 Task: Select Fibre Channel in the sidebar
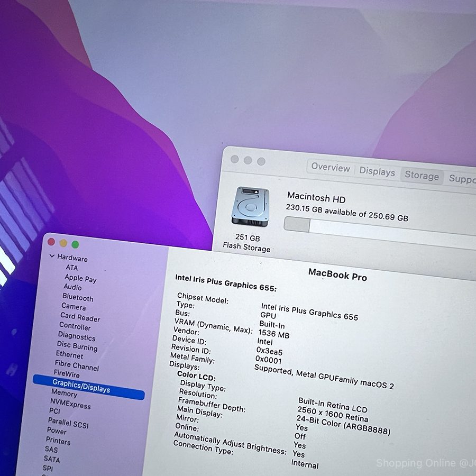click(x=77, y=365)
